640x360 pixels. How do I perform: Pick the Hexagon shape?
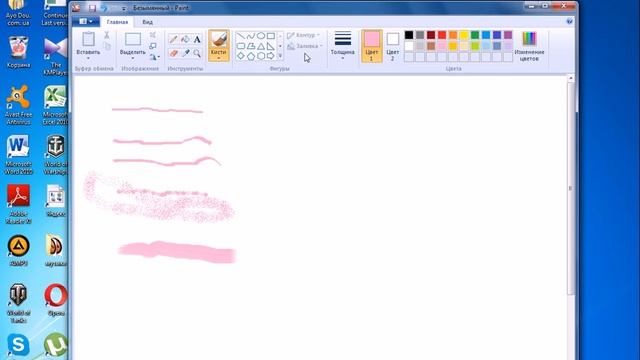click(x=260, y=56)
